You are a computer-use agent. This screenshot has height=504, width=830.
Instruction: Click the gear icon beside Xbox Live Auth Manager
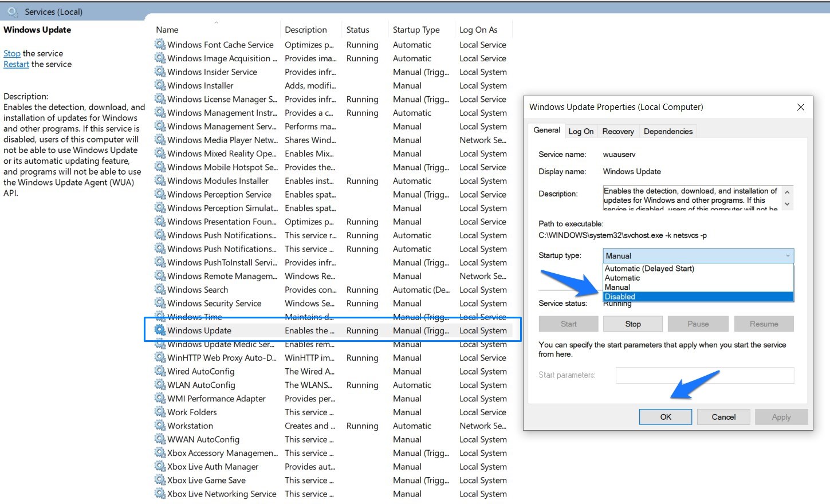pos(160,466)
